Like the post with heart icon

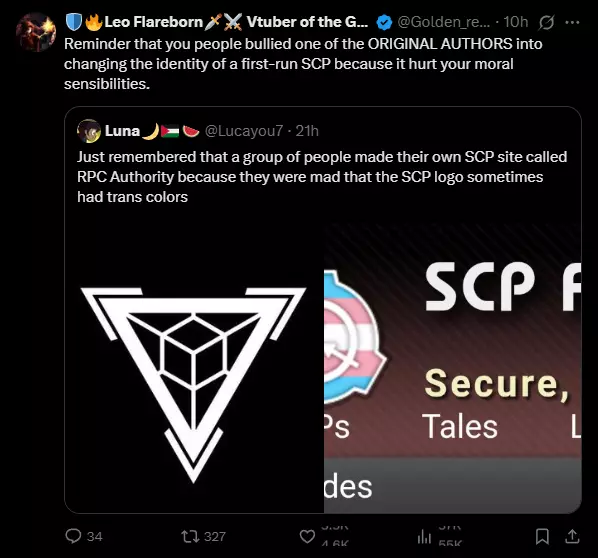pyautogui.click(x=307, y=536)
